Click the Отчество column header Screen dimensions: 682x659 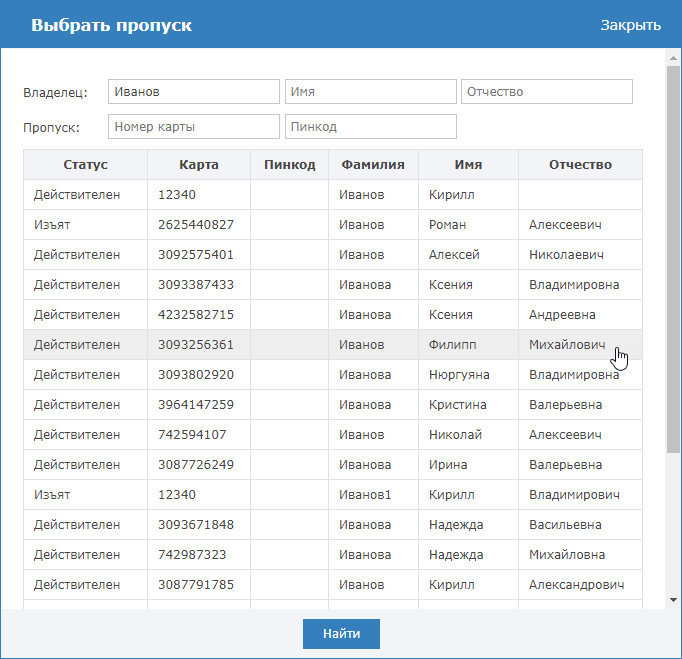(x=580, y=165)
